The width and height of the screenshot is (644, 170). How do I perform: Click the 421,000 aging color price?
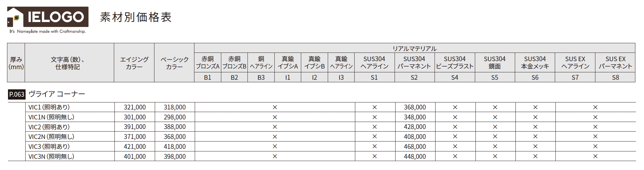tap(135, 146)
